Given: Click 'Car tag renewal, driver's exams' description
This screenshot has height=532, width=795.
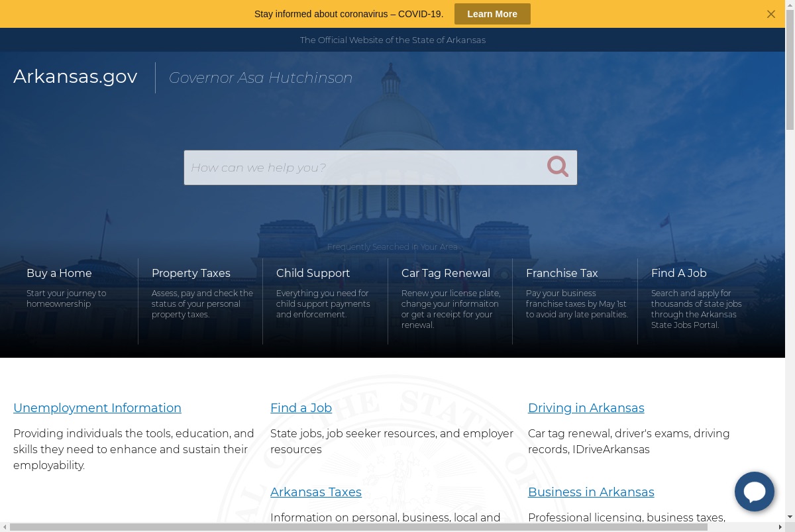Looking at the screenshot, I should pyautogui.click(x=629, y=441).
